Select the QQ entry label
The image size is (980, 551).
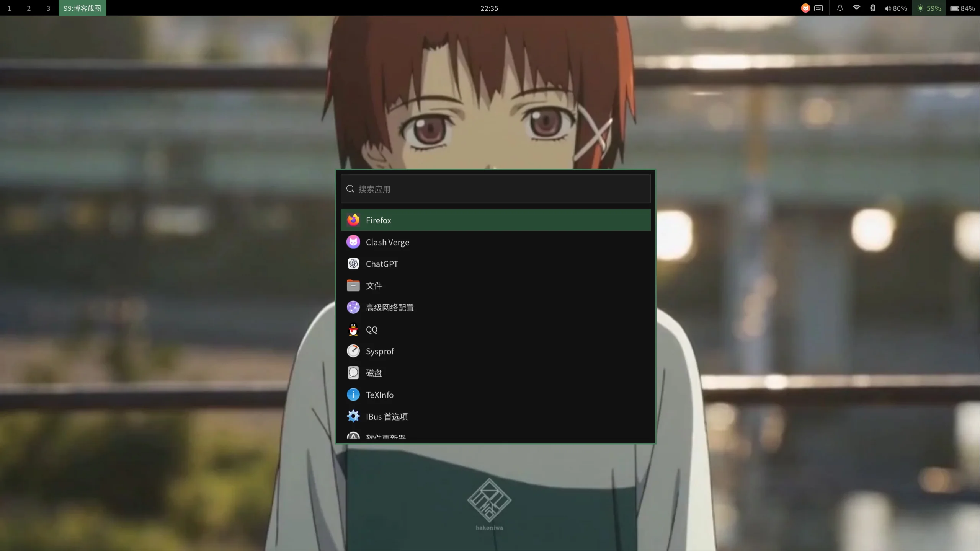(x=371, y=329)
